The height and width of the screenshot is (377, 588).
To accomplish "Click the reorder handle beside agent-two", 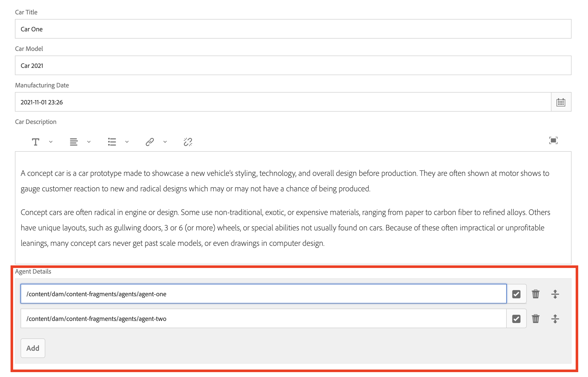I will pyautogui.click(x=555, y=319).
